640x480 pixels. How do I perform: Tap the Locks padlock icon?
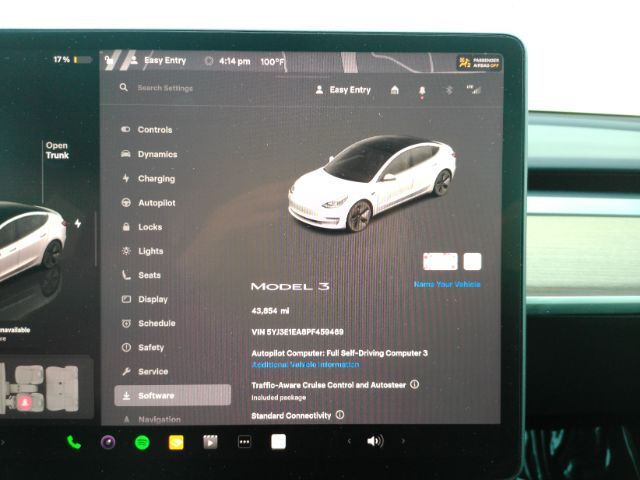126,227
